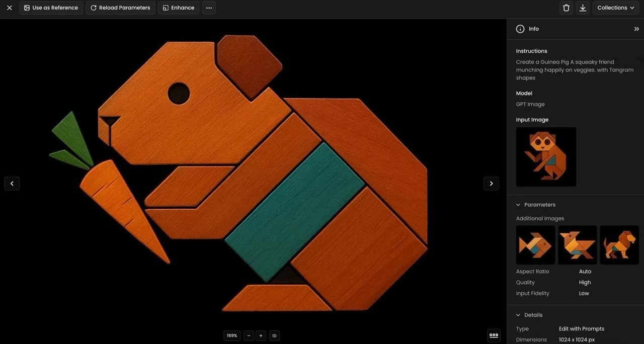Select the Info tab header

533,29
